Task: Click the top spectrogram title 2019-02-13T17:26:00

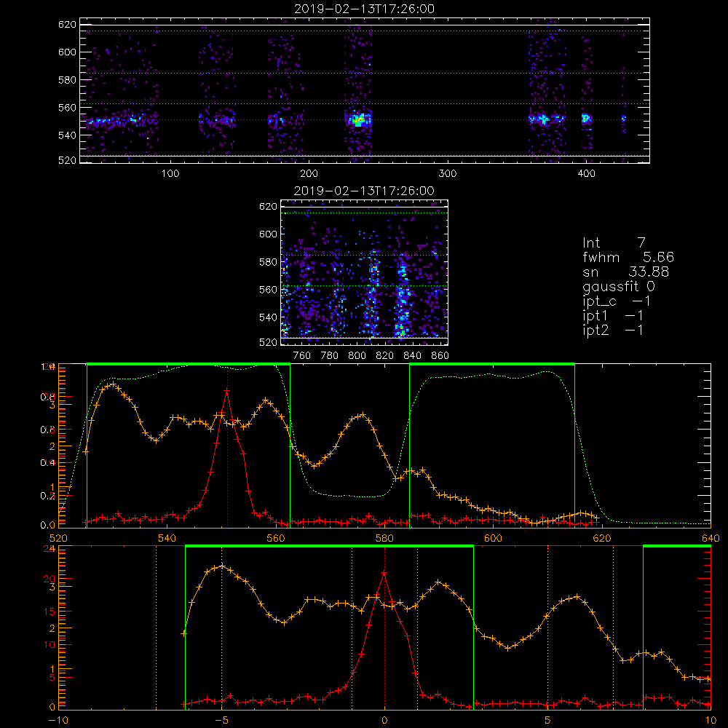Action: (365, 9)
